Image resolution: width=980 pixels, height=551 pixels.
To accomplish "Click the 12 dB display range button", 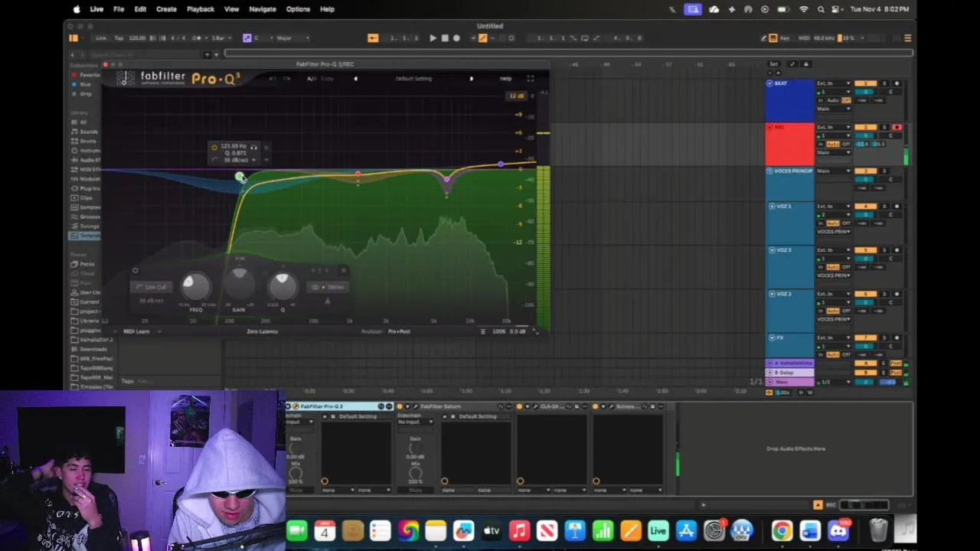I will [x=516, y=96].
